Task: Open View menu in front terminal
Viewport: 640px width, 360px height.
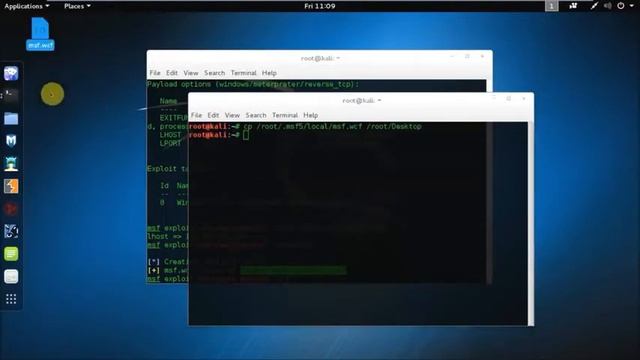Action: point(232,115)
